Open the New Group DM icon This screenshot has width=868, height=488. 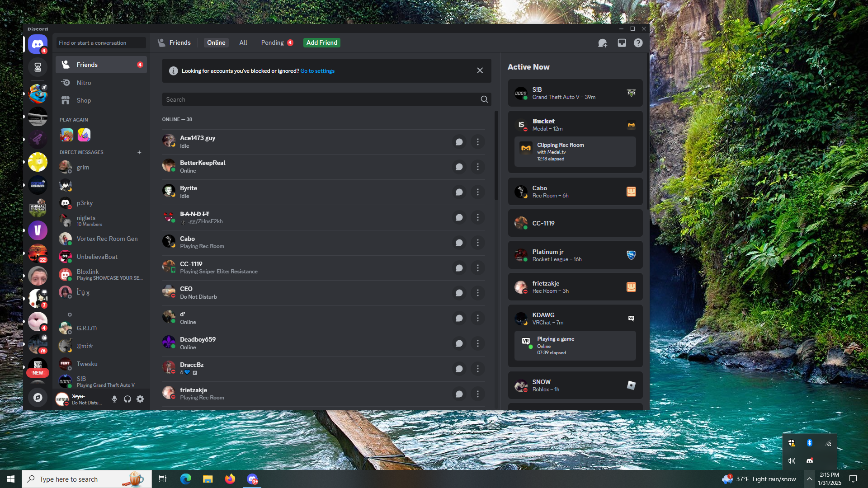pyautogui.click(x=603, y=43)
